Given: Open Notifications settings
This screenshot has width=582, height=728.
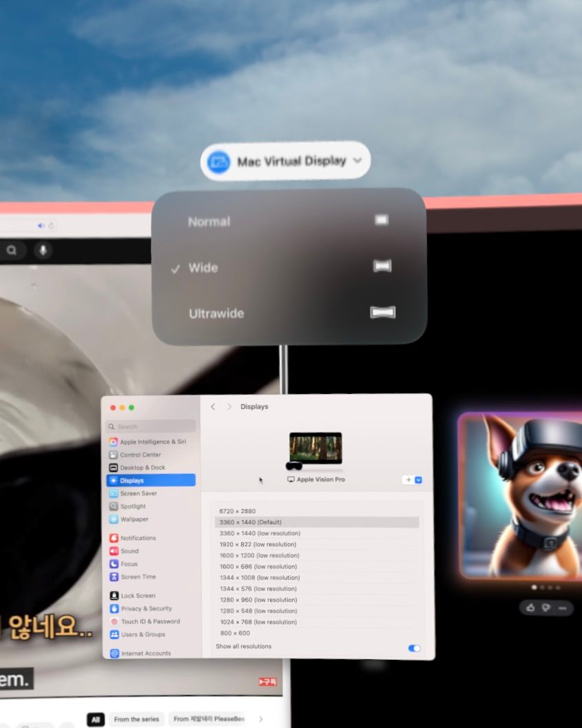Looking at the screenshot, I should click(138, 538).
